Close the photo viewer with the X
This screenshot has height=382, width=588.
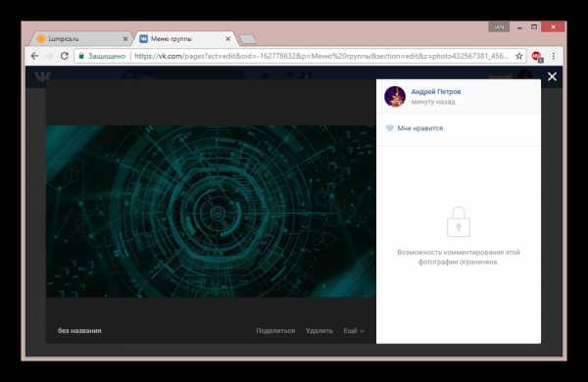click(552, 76)
